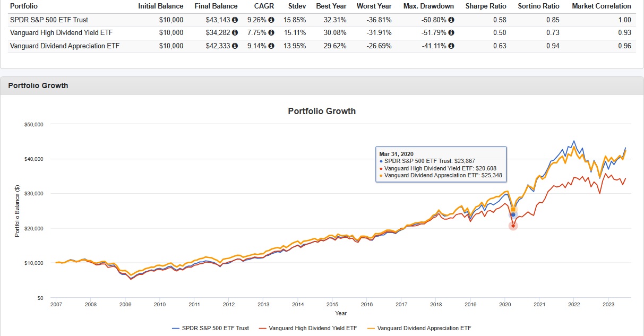The width and height of the screenshot is (644, 336).
Task: Click the -26.69% worst year value
Action: (x=379, y=46)
